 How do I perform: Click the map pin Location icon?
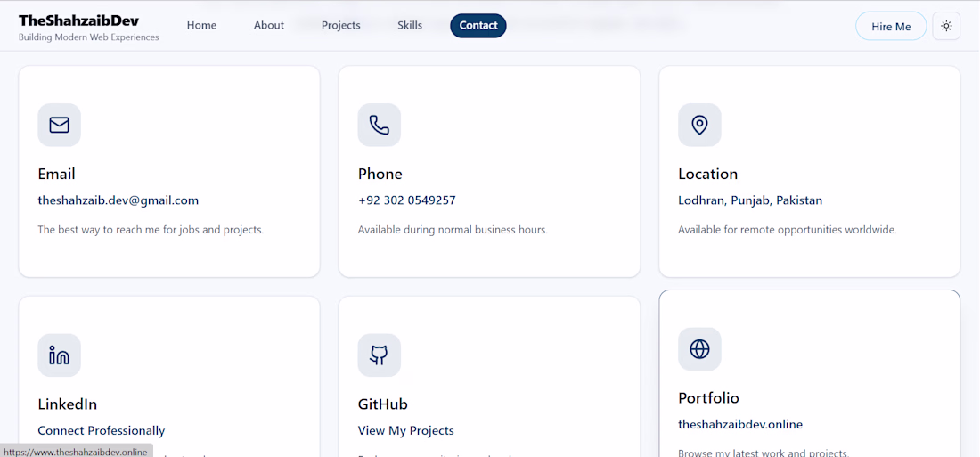[x=699, y=125]
